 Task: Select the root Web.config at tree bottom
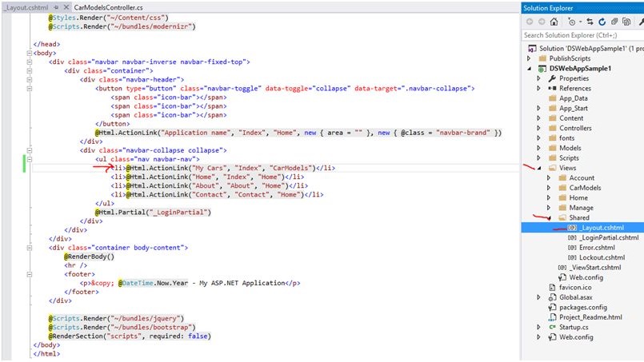point(576,337)
